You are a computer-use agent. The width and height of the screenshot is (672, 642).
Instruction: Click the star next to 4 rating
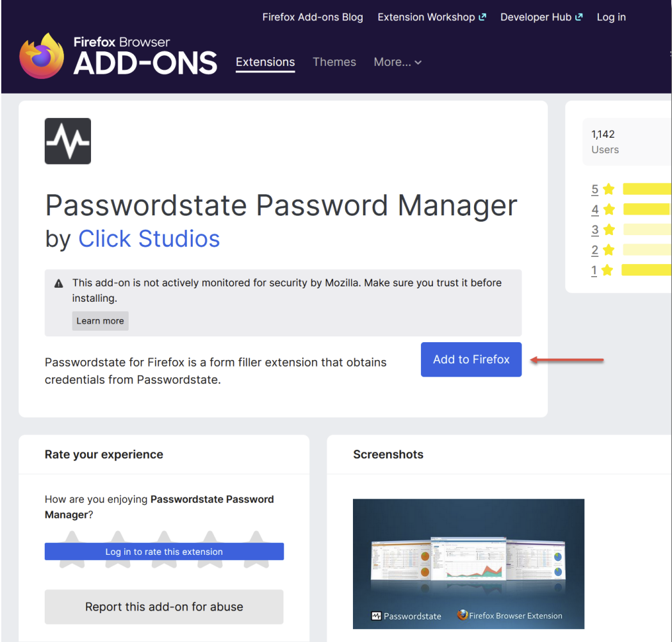pos(609,209)
